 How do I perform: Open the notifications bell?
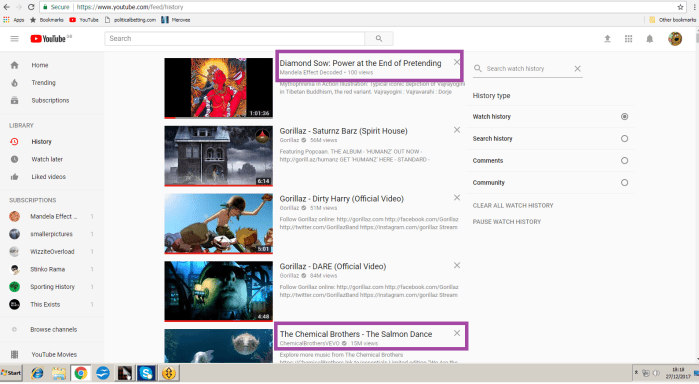(x=650, y=39)
